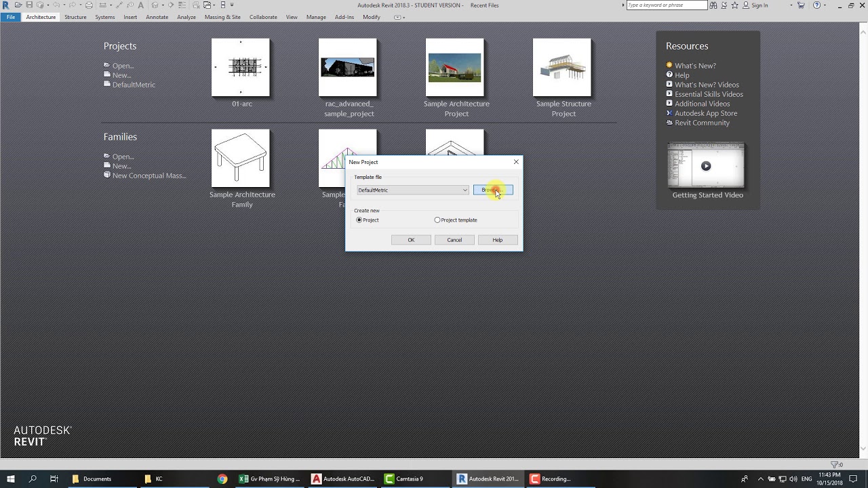The image size is (868, 488).
Task: Open the Sample Architecture Project thumbnail
Action: pyautogui.click(x=455, y=68)
